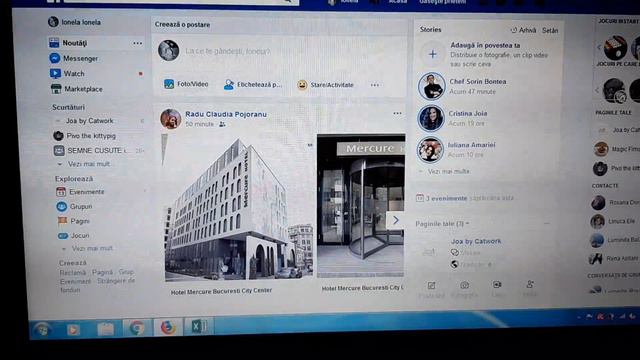The width and height of the screenshot is (640, 360).
Task: Open more composer options three dots
Action: coord(375,85)
